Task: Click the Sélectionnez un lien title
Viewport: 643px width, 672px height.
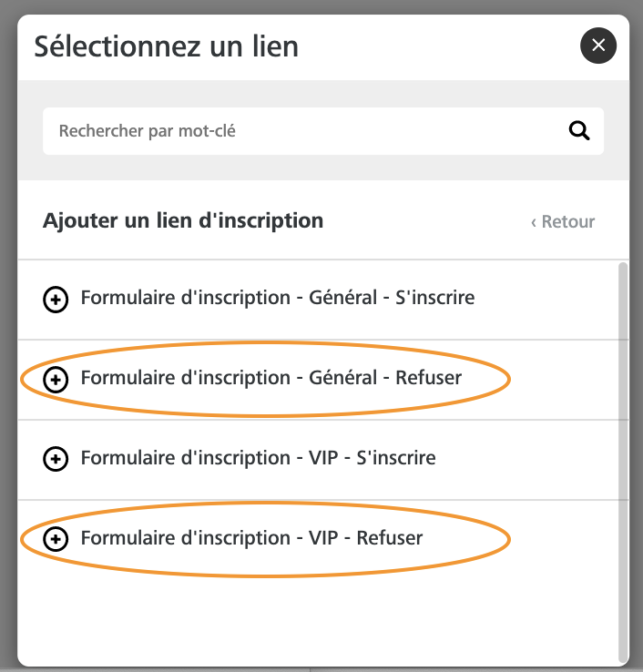Action: click(x=167, y=46)
